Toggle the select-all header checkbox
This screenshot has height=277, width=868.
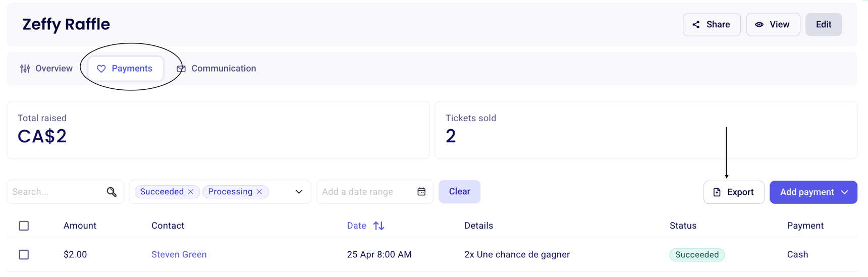point(24,226)
